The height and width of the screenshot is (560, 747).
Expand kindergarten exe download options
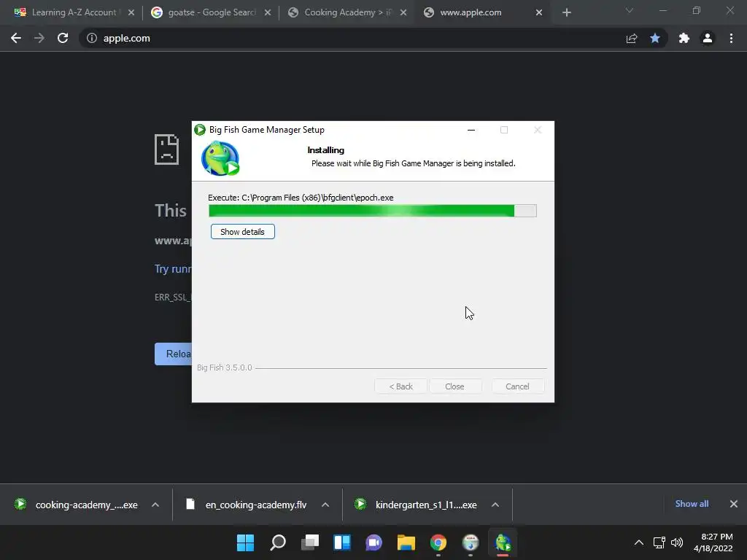[495, 505]
